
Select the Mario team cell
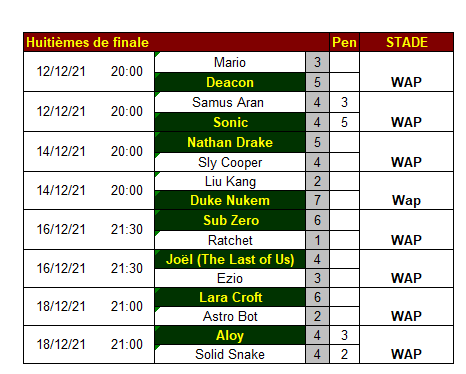(230, 62)
